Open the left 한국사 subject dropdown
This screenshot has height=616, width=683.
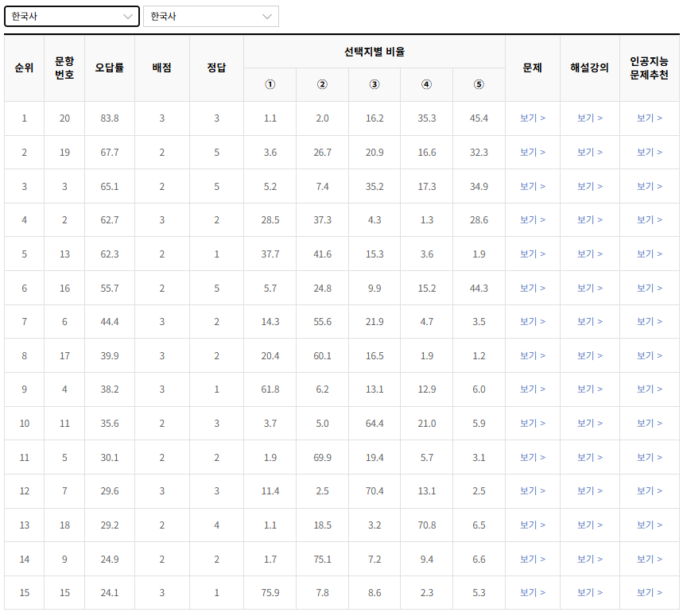(x=72, y=16)
